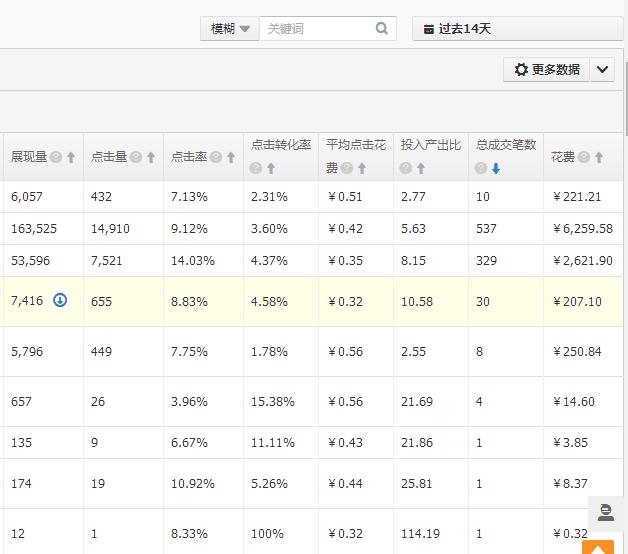Select the 14.03% click rate cell

203,261
